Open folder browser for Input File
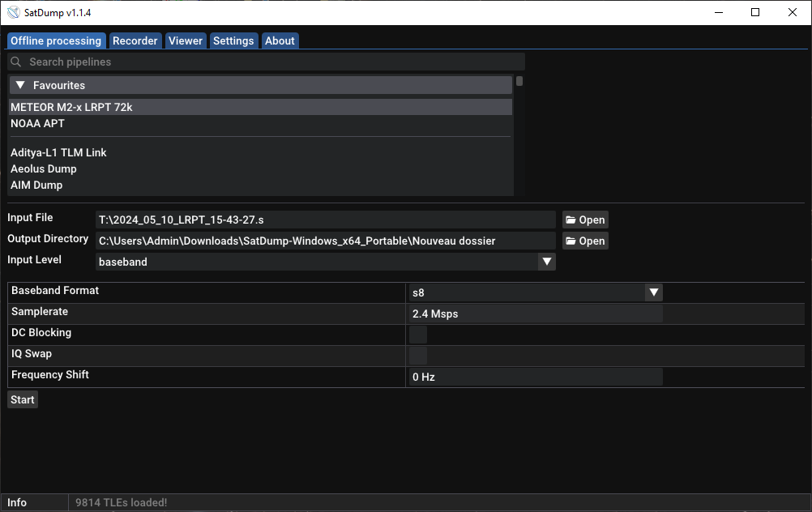The height and width of the screenshot is (512, 812). 585,220
